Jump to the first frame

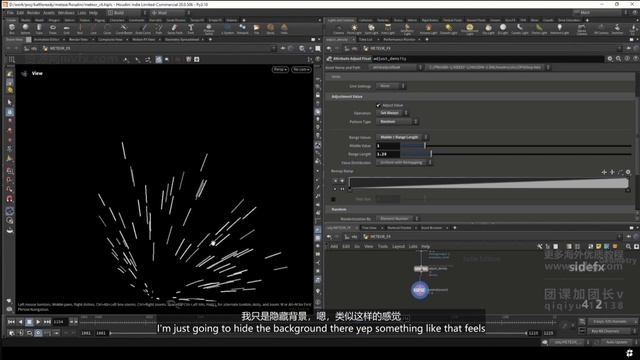pos(11,322)
